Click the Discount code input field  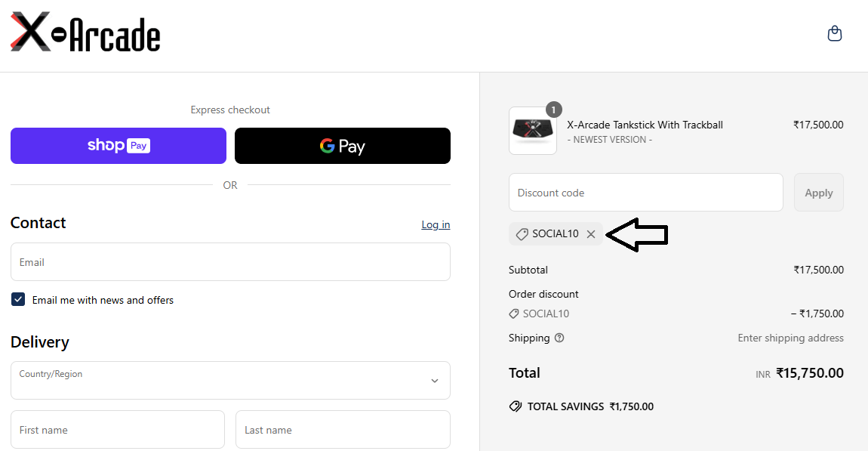pyautogui.click(x=646, y=192)
